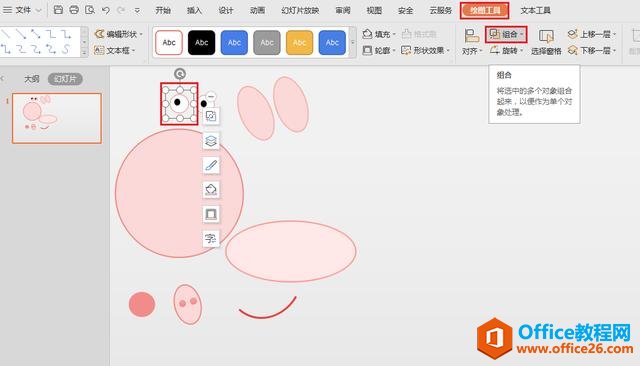Click the 对齐 align icon
The height and width of the screenshot is (366, 640).
click(471, 35)
